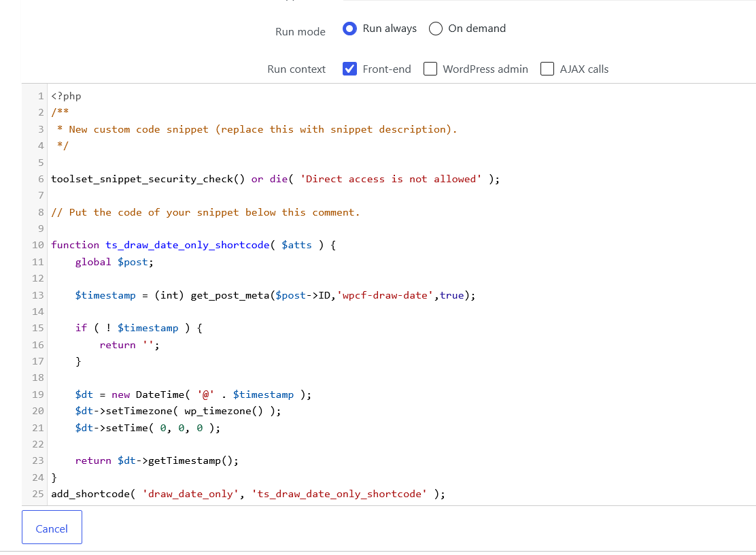Click the 'Direct access is not allowed' string

click(x=391, y=179)
